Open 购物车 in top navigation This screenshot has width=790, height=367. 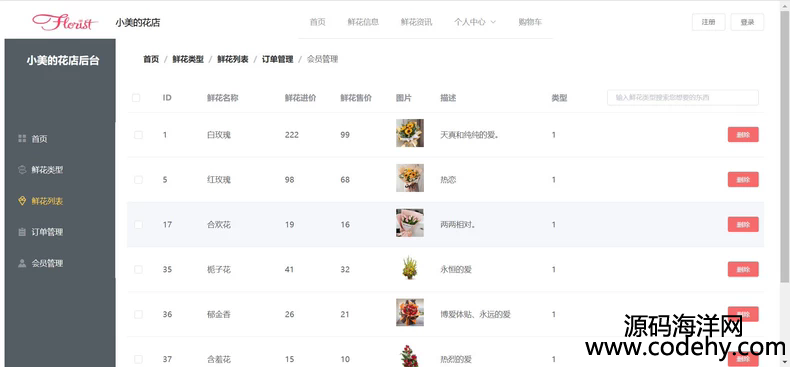530,22
